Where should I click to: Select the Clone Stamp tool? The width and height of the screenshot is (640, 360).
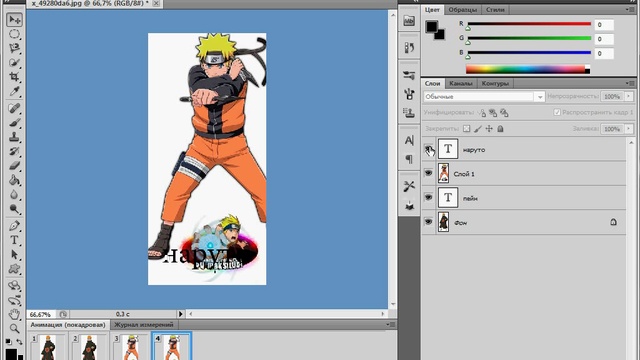14,137
